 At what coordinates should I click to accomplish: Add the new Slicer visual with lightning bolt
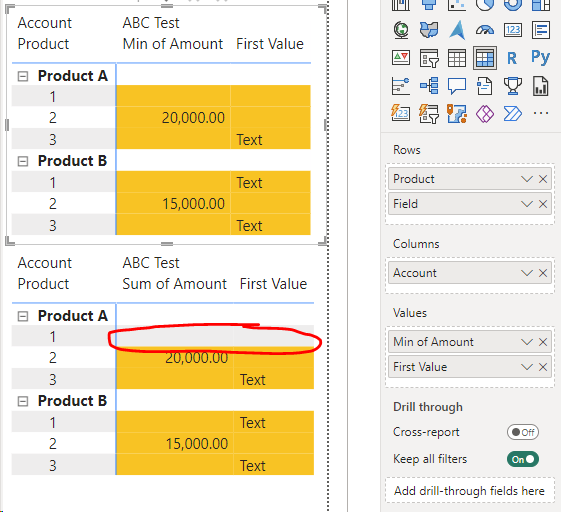tap(429, 114)
